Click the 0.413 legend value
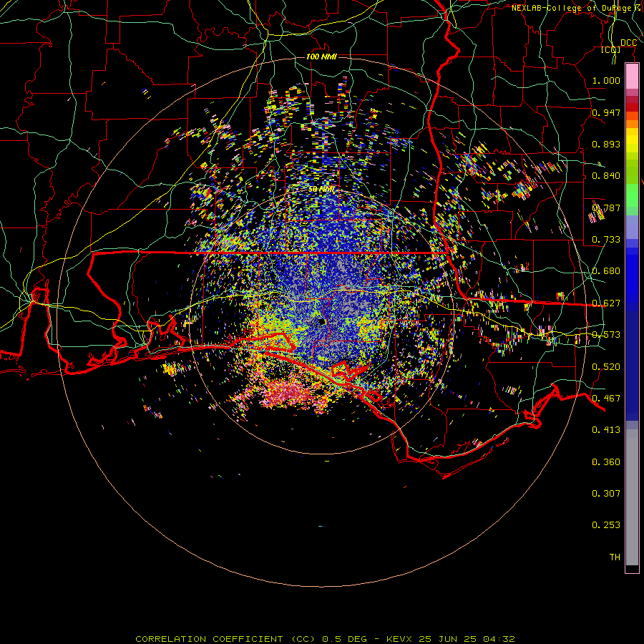 click(606, 430)
